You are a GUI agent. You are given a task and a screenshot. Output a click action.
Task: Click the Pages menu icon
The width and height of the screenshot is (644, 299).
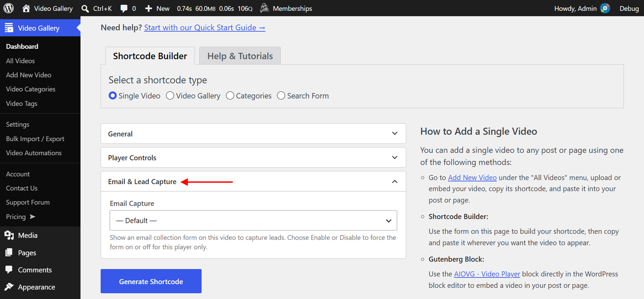click(9, 253)
